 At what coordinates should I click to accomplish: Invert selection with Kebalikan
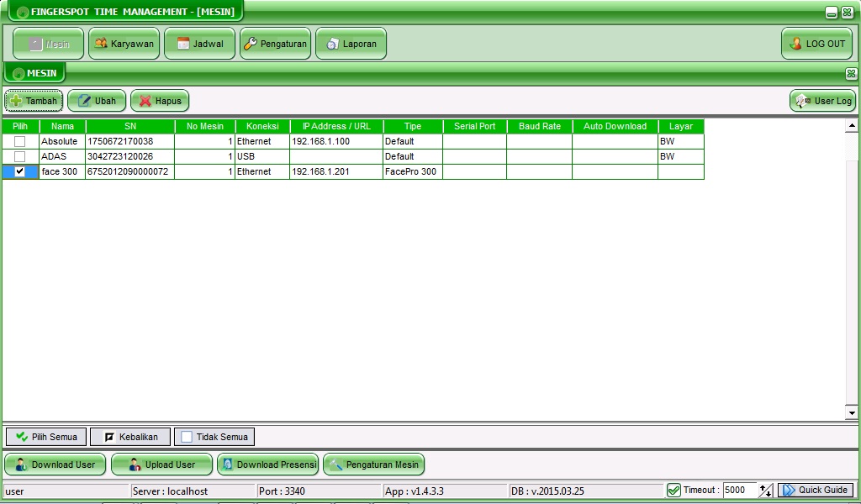tap(130, 437)
